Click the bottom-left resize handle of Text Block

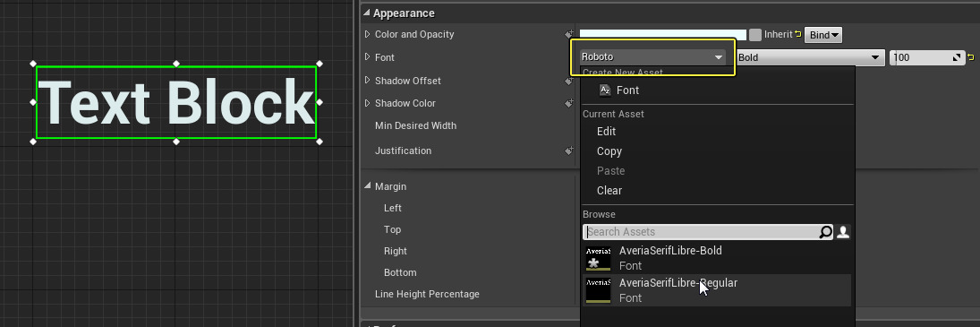[x=33, y=142]
